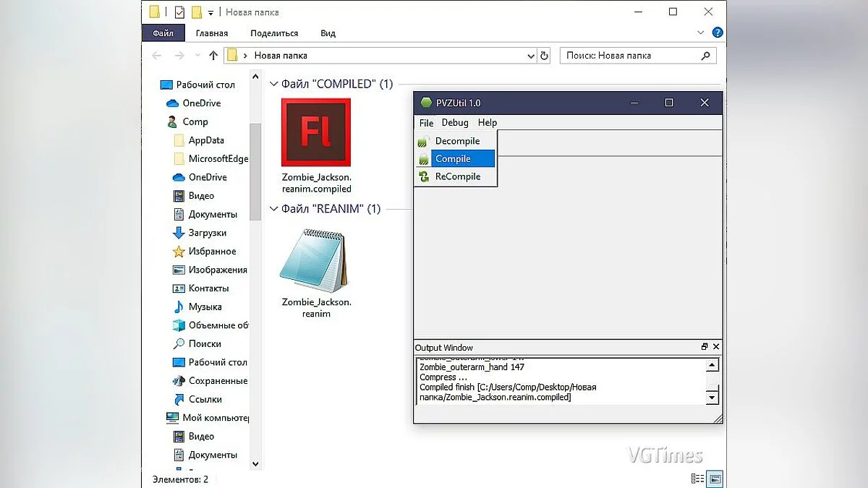
Task: Select Comp user folder in tree
Action: click(x=195, y=122)
